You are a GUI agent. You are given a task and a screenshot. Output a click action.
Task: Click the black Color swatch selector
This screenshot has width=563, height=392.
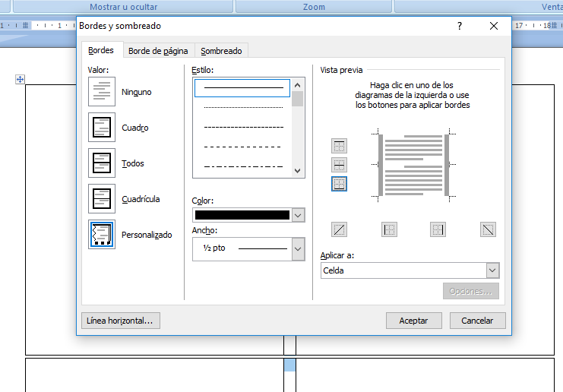pyautogui.click(x=242, y=215)
